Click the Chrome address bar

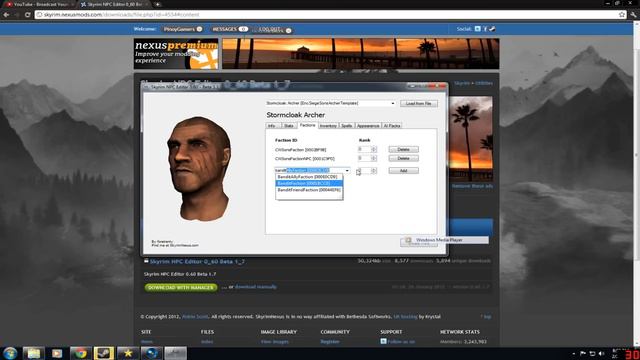click(327, 15)
